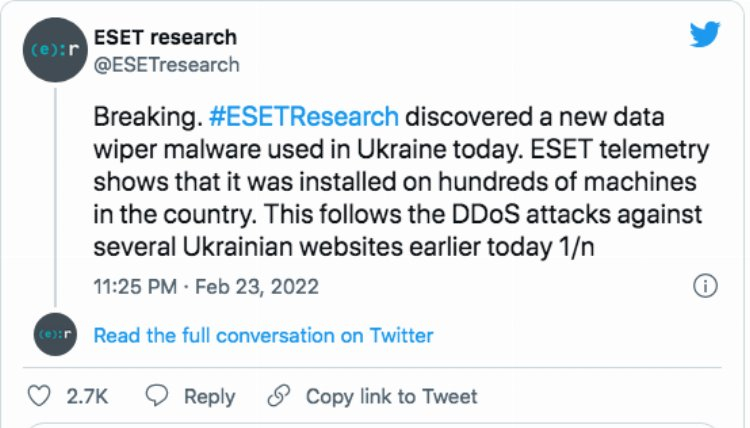Click the Twitter bird logo
This screenshot has width=750, height=428.
(x=705, y=33)
